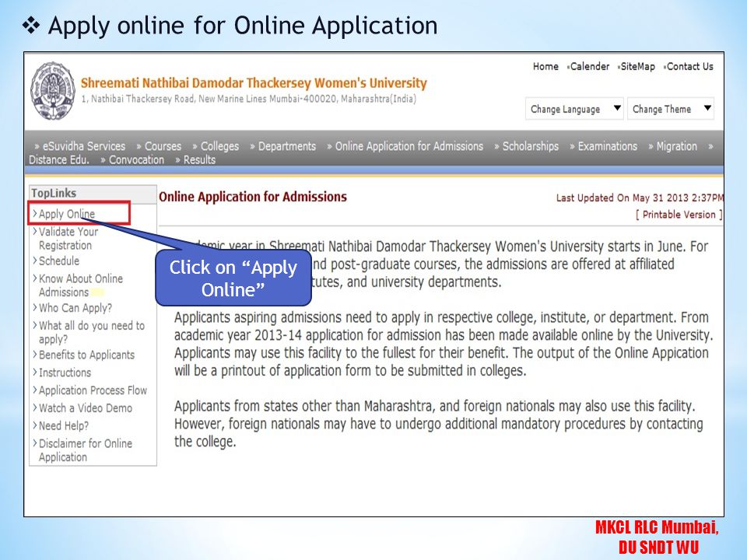Open the SiteMap link
The image size is (747, 560).
[x=638, y=67]
